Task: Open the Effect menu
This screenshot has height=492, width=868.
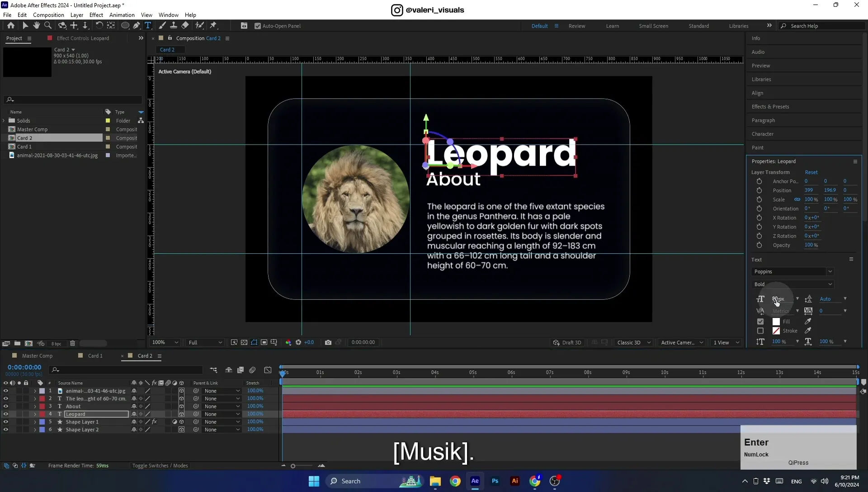Action: tap(96, 15)
